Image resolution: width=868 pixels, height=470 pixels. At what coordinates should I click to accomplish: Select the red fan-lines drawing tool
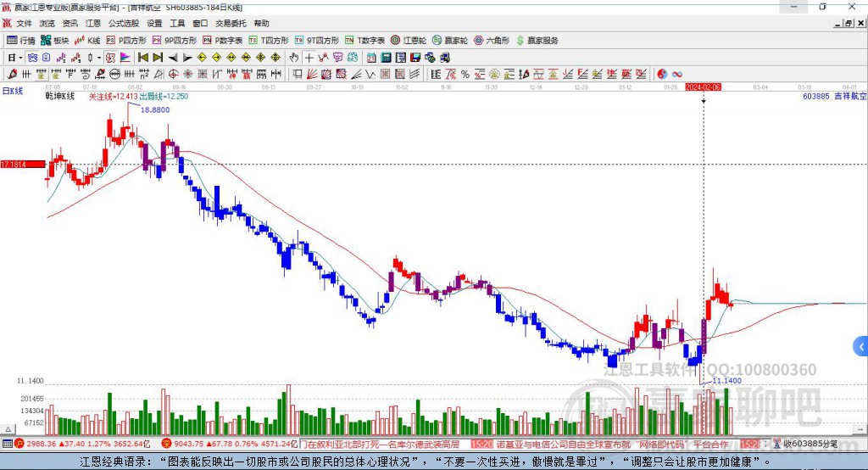click(x=312, y=75)
